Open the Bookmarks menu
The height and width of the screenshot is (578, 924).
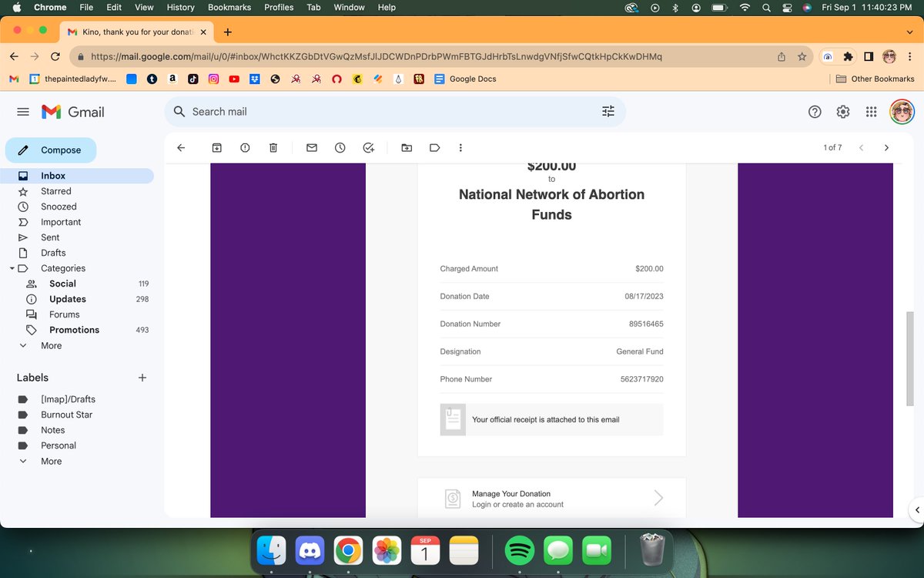[229, 7]
